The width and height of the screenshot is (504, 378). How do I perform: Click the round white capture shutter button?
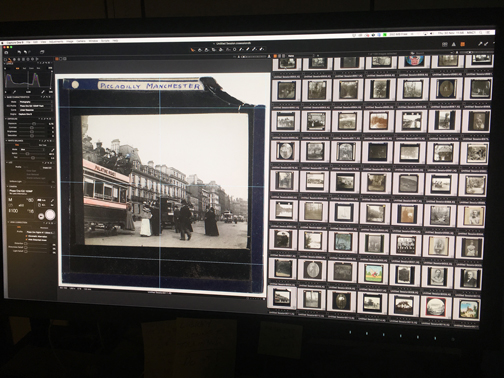50,215
